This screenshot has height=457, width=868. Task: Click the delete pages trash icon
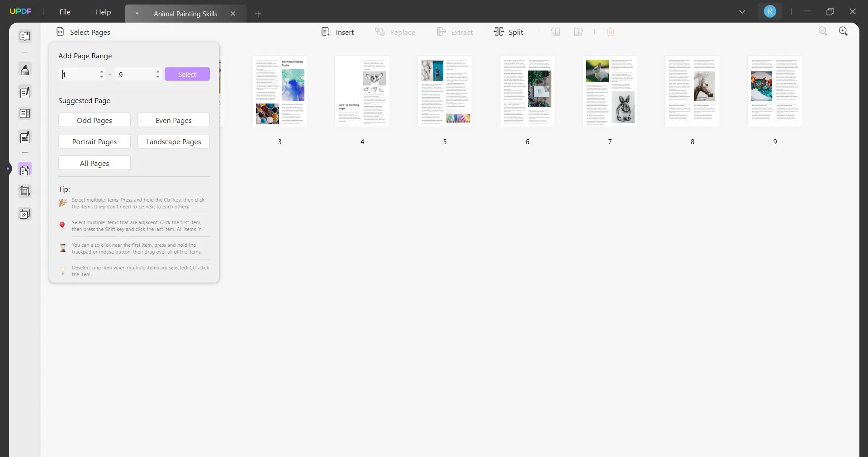point(610,32)
